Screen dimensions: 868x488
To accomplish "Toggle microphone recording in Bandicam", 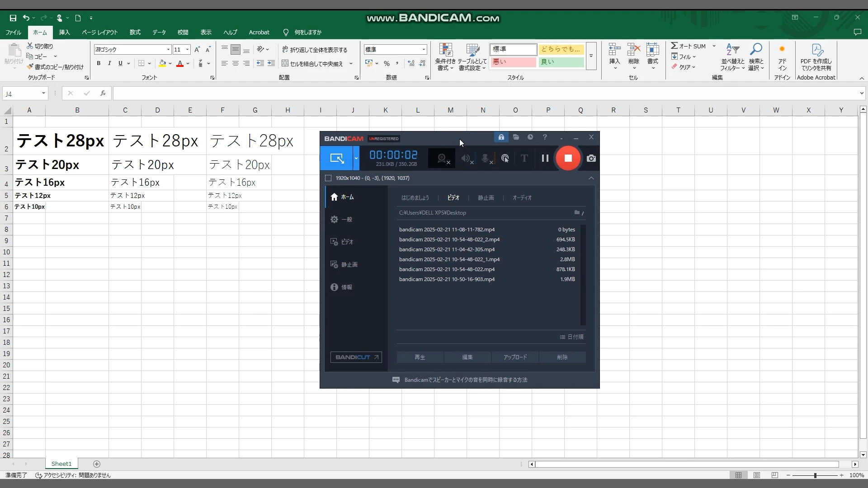I will (486, 158).
